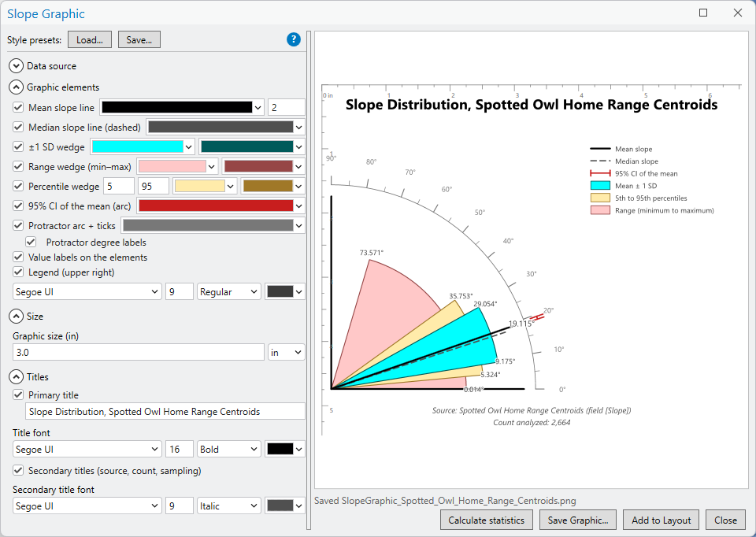Close the window with the X icon

pyautogui.click(x=738, y=13)
